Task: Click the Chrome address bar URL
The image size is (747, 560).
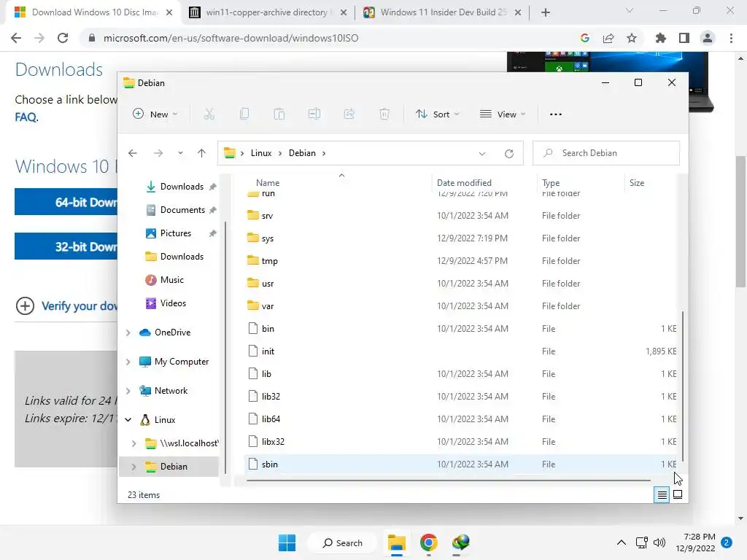Action: click(x=231, y=38)
